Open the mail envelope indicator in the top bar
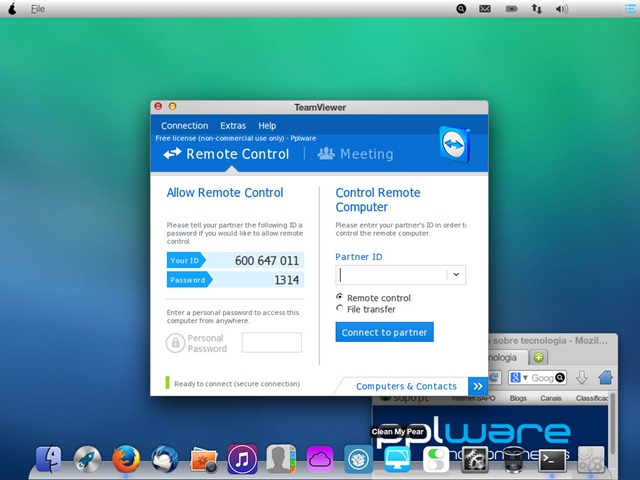 point(485,9)
